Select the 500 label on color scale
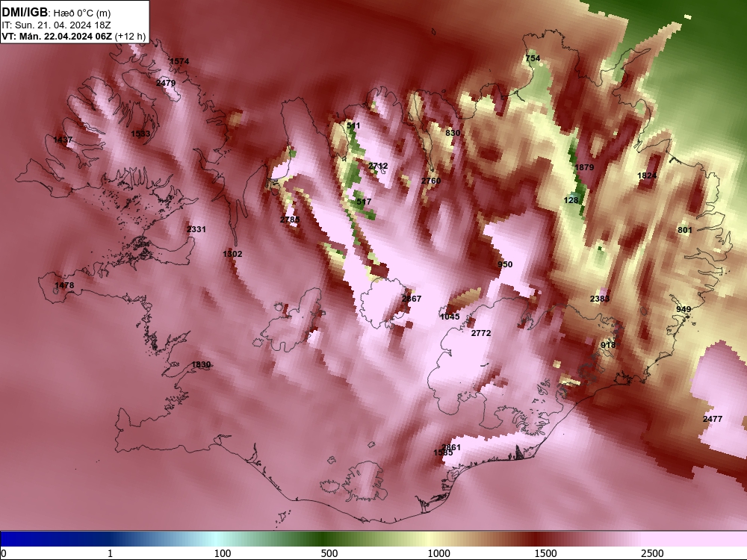This screenshot has height=560, width=747. pos(329,553)
